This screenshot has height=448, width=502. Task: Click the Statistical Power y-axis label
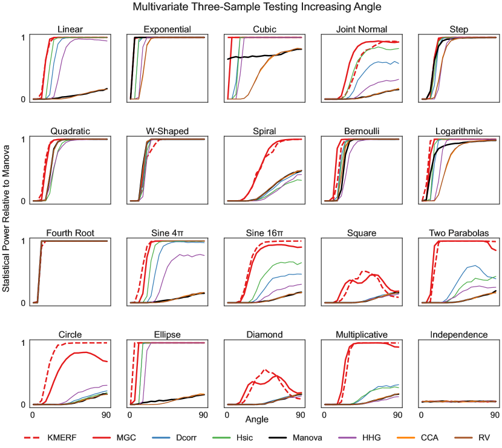[x=6, y=219]
